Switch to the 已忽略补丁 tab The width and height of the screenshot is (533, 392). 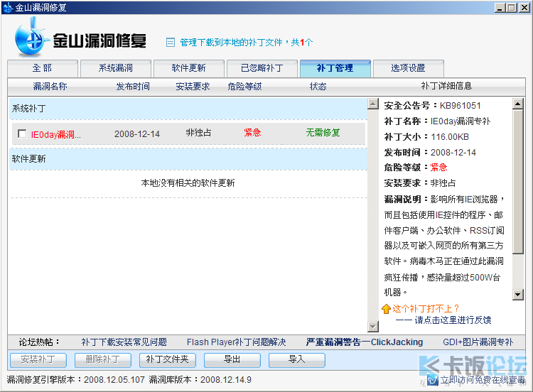[x=262, y=68]
